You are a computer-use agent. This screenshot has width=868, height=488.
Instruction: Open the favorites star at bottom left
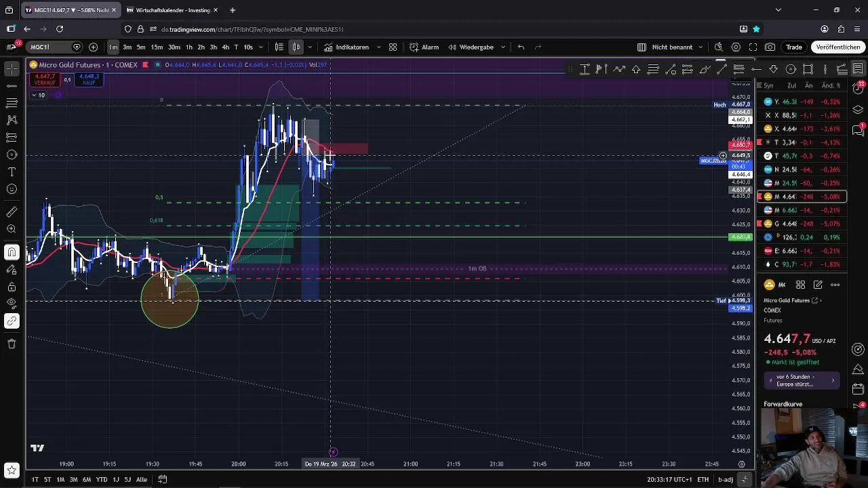[x=12, y=470]
